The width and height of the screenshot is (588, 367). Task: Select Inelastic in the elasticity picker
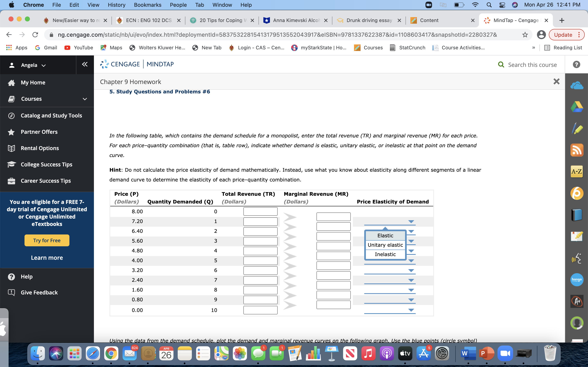(385, 254)
